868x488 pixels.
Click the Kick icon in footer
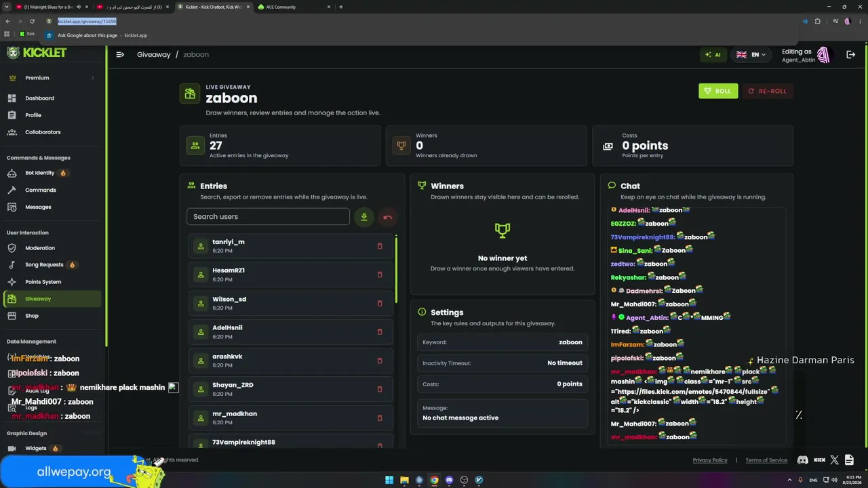pos(819,460)
